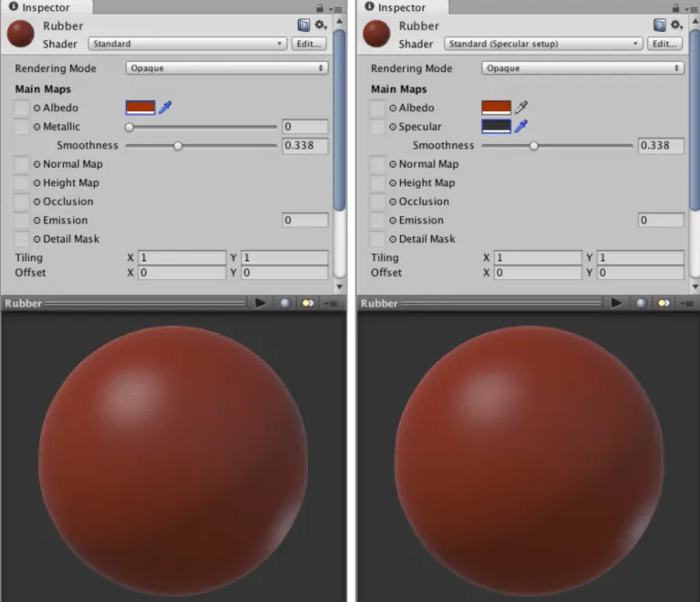The image size is (700, 602).
Task: Change preview mesh shape in left preview
Action: click(x=285, y=304)
